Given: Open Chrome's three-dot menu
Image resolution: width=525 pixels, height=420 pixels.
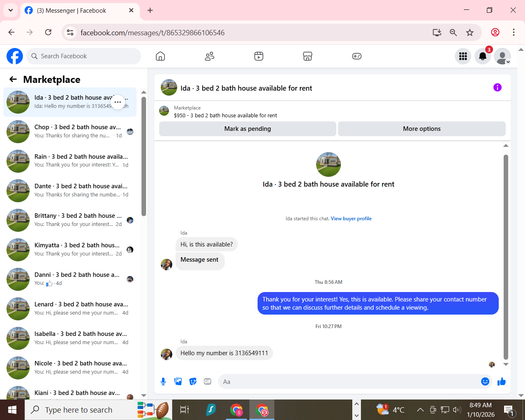Looking at the screenshot, I should tap(514, 32).
